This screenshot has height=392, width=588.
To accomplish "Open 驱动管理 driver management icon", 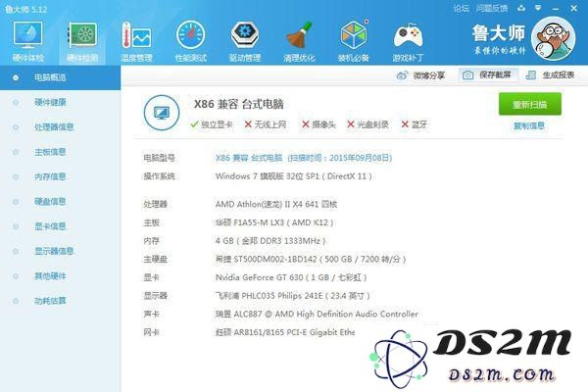I will tap(244, 35).
